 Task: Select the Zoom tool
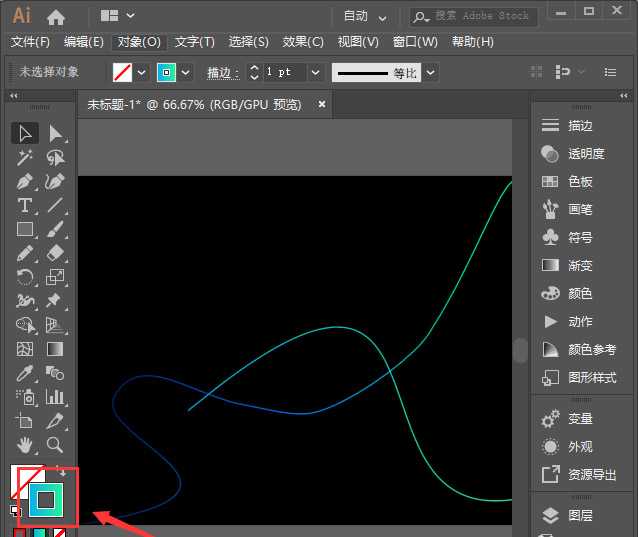pyautogui.click(x=55, y=444)
